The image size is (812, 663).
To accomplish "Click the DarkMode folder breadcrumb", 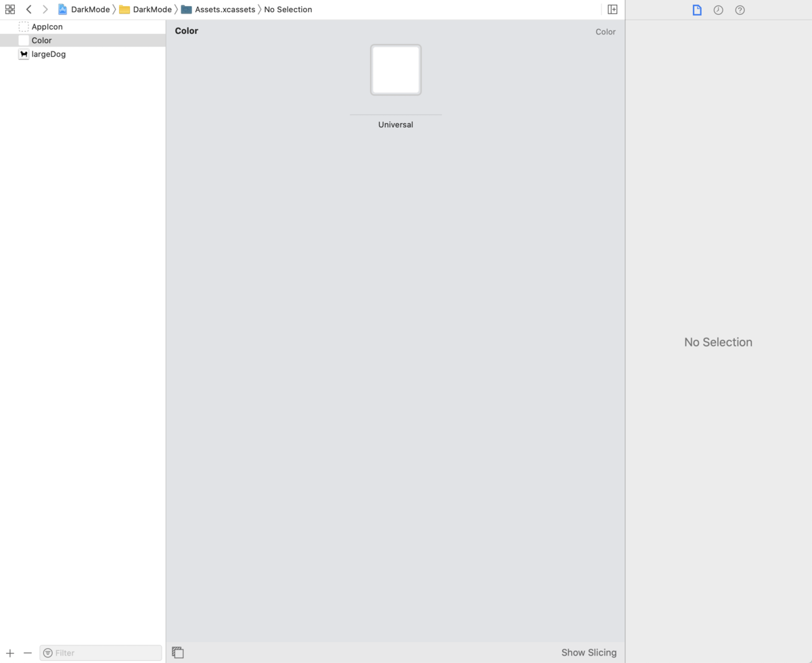I will coord(145,9).
